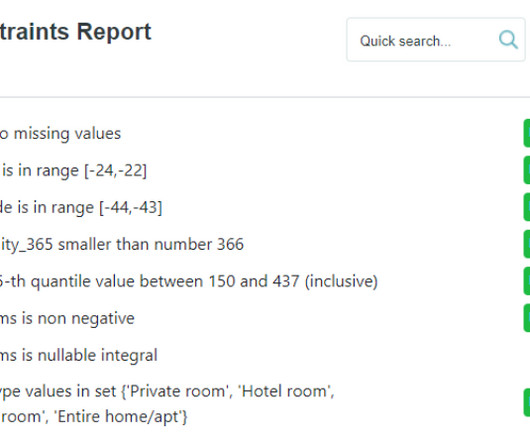Open the values in set 'Private room' constraint
Screen dimensions: 530x443
(167, 391)
